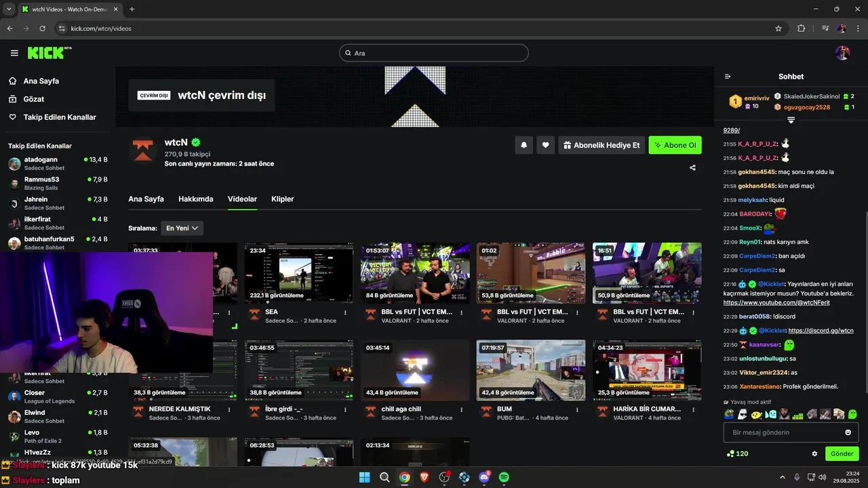Switch to Ana Sayfa channel tab
The width and height of the screenshot is (868, 488).
(x=146, y=199)
